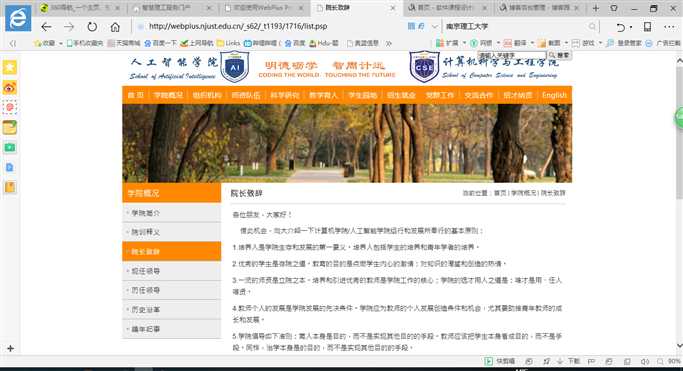Open 师资队伍 in the navigation bar
Screen dimensions: 683x371
246,95
